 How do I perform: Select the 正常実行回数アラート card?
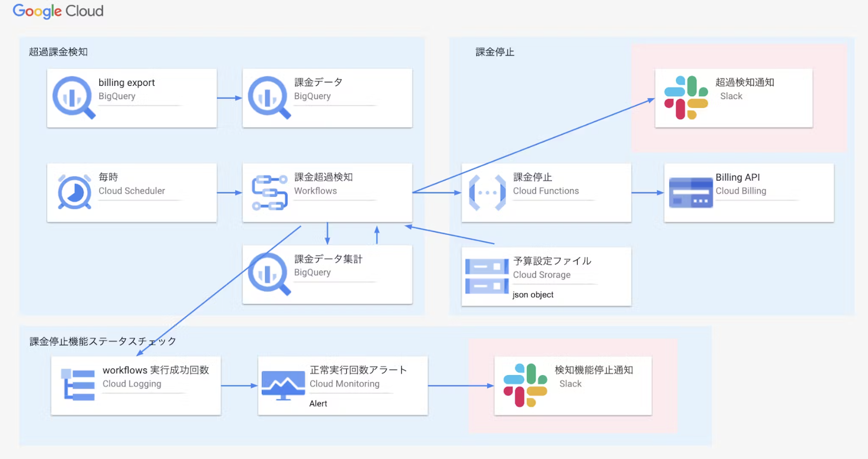(x=343, y=385)
